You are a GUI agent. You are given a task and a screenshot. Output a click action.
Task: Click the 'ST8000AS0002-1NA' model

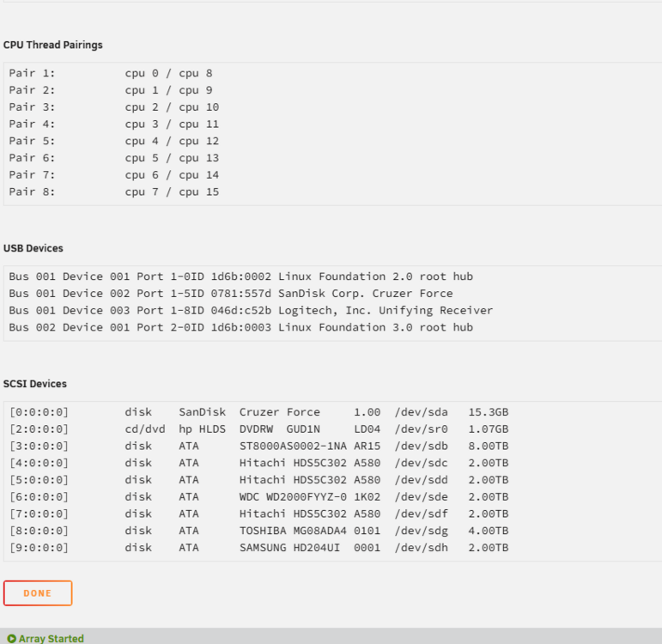[x=293, y=446]
